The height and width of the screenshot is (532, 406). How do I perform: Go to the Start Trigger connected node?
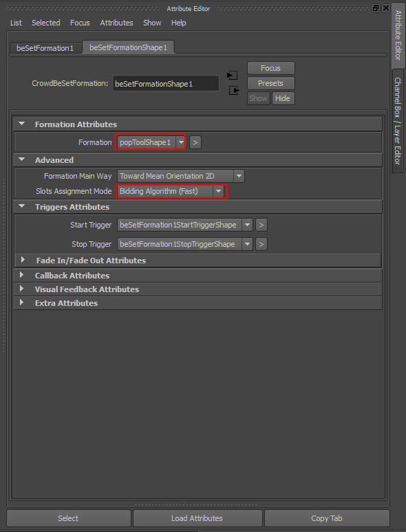[261, 225]
